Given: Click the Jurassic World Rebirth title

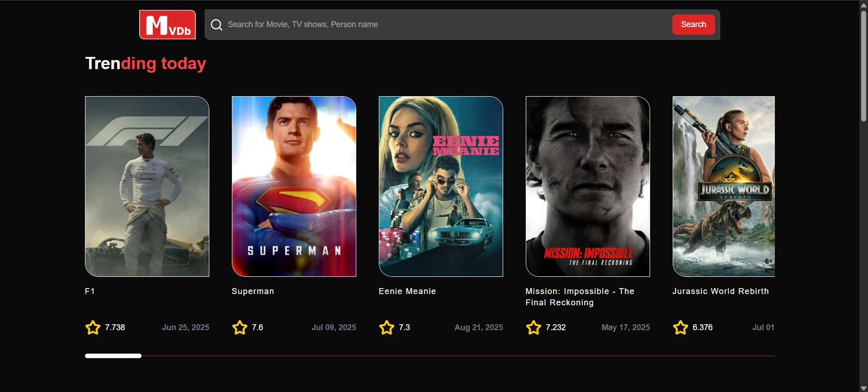Looking at the screenshot, I should coord(721,291).
